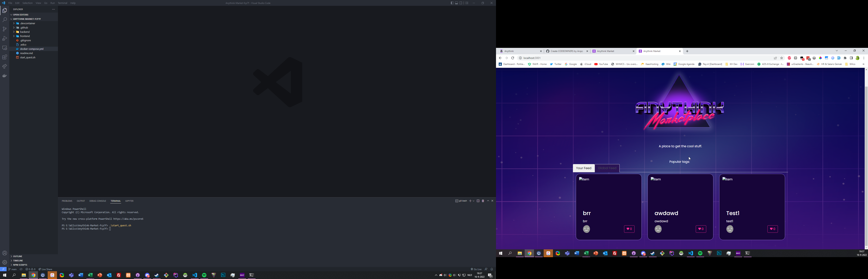
Task: Switch to the Debug Console panel tab
Action: [x=98, y=201]
